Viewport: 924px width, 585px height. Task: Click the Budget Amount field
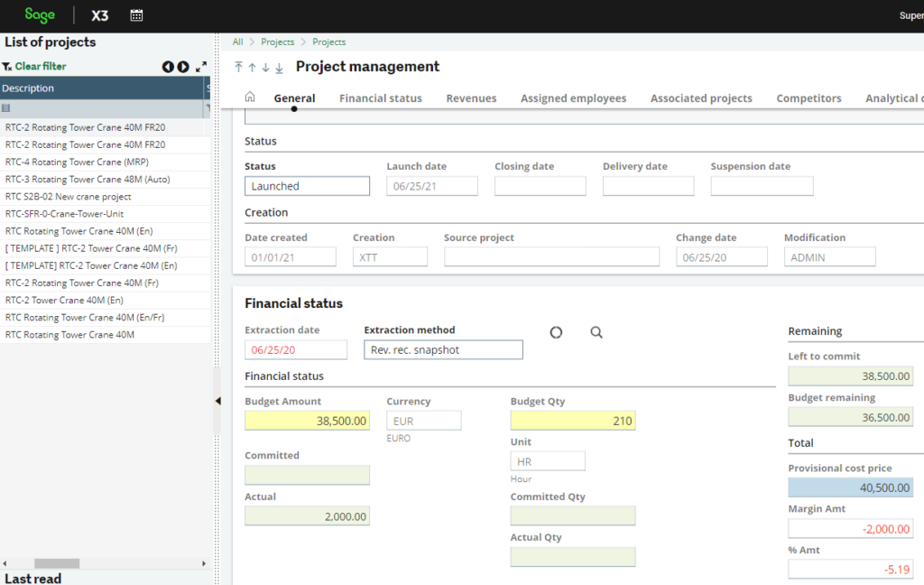[307, 421]
